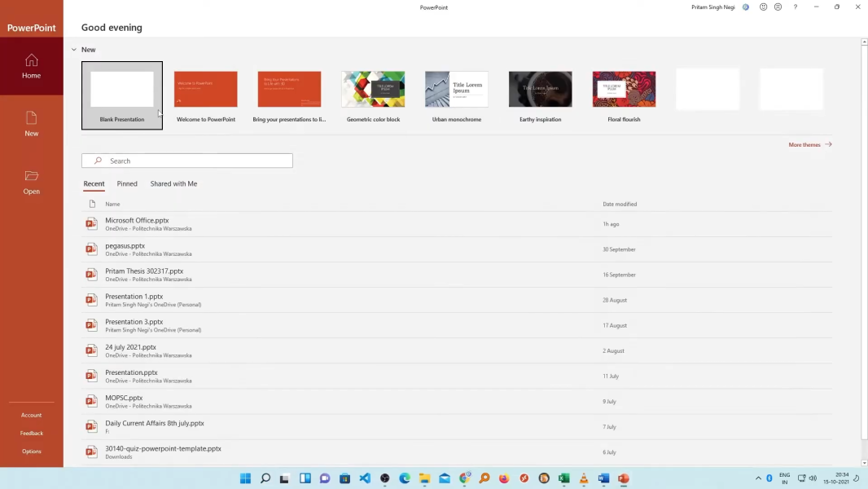Open Chrome from the taskbar
Viewport: 868px width, 489px height.
point(464,478)
